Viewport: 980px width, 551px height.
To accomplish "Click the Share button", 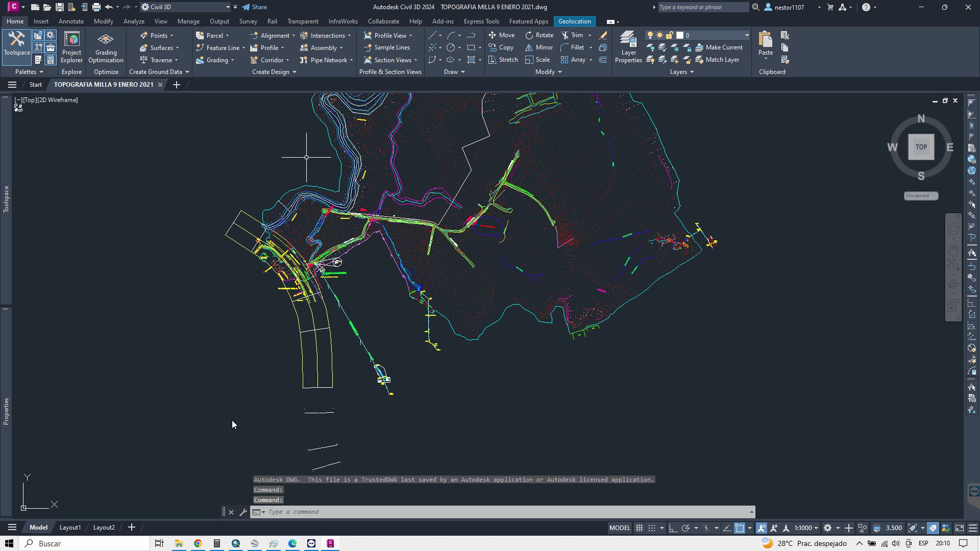I will coord(254,7).
